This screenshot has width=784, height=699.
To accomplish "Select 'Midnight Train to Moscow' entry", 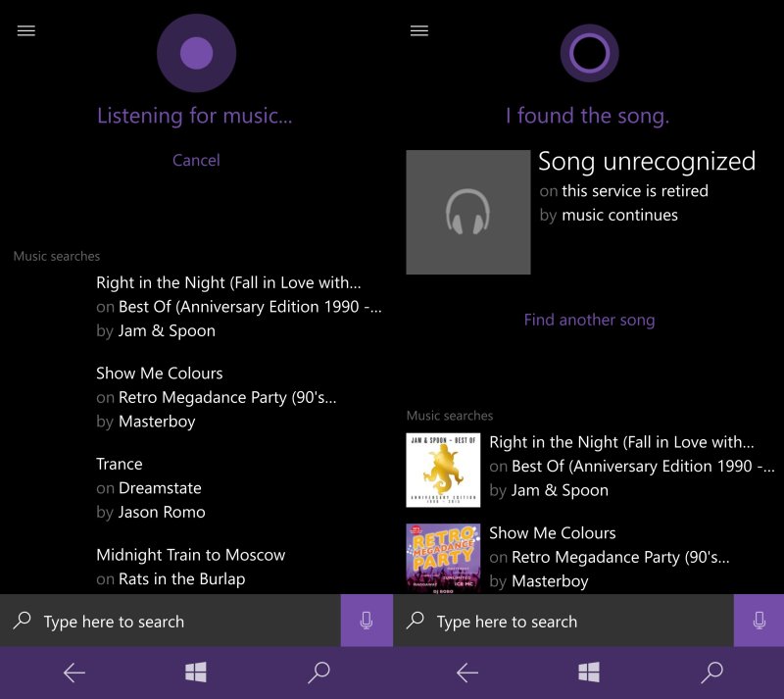I will click(190, 555).
